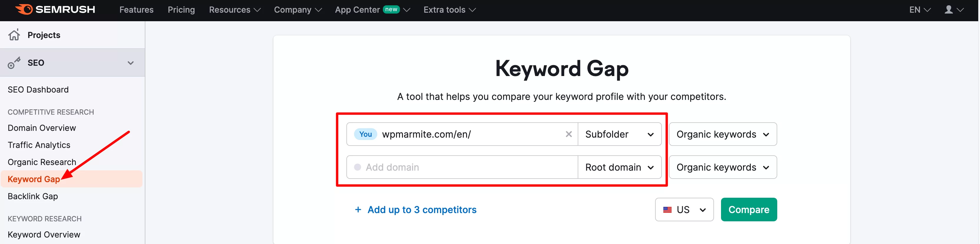Collapse the SEO sidebar section
The height and width of the screenshot is (244, 980).
(x=130, y=63)
